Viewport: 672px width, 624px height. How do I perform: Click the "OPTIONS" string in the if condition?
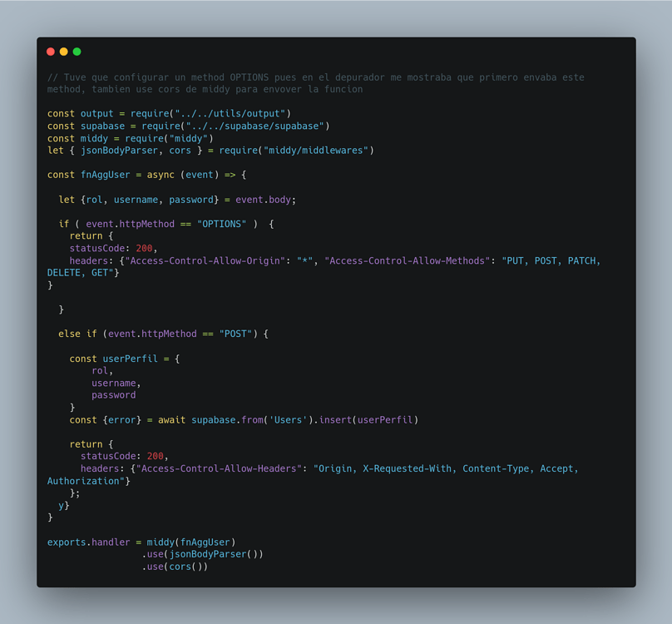click(221, 224)
